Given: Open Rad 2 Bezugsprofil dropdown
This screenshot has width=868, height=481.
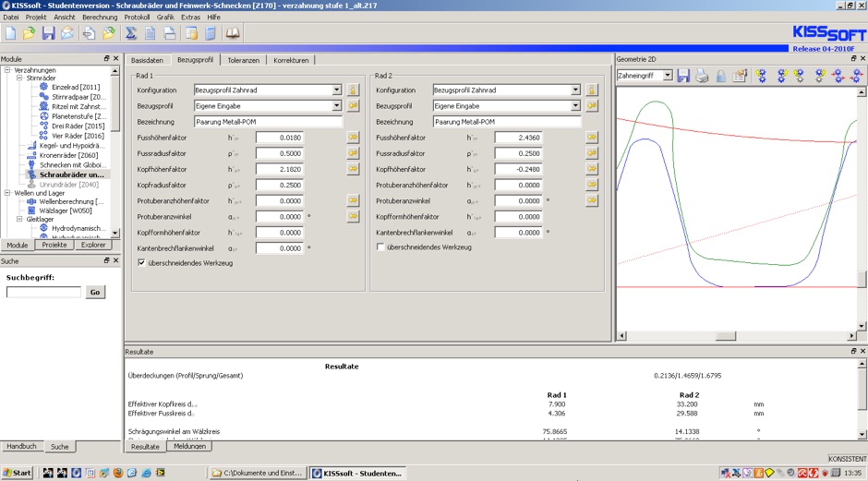Looking at the screenshot, I should click(575, 106).
